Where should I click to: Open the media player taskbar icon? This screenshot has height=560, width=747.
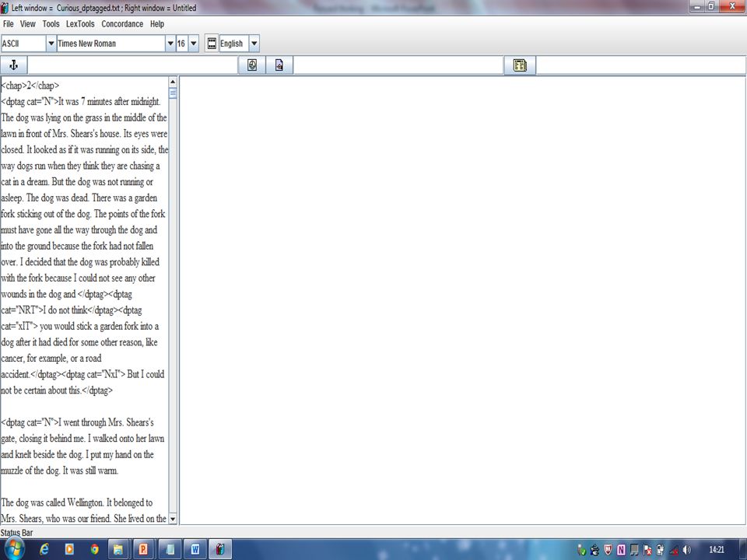(69, 550)
